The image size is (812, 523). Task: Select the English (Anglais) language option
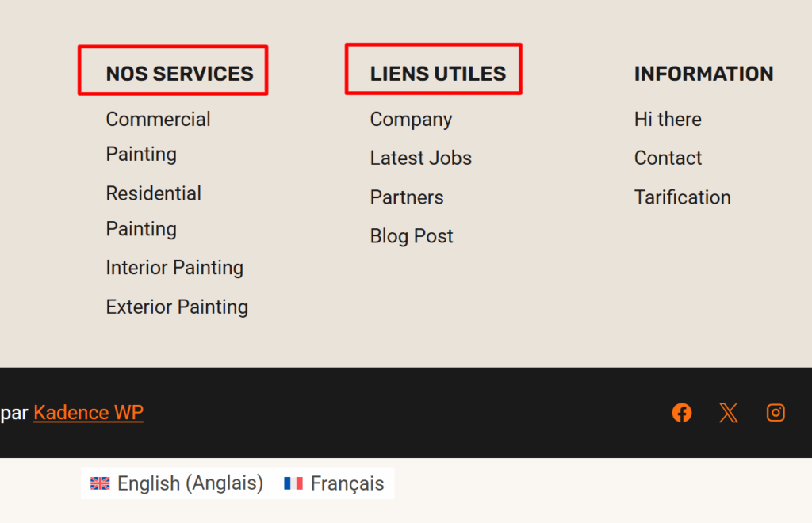(190, 483)
